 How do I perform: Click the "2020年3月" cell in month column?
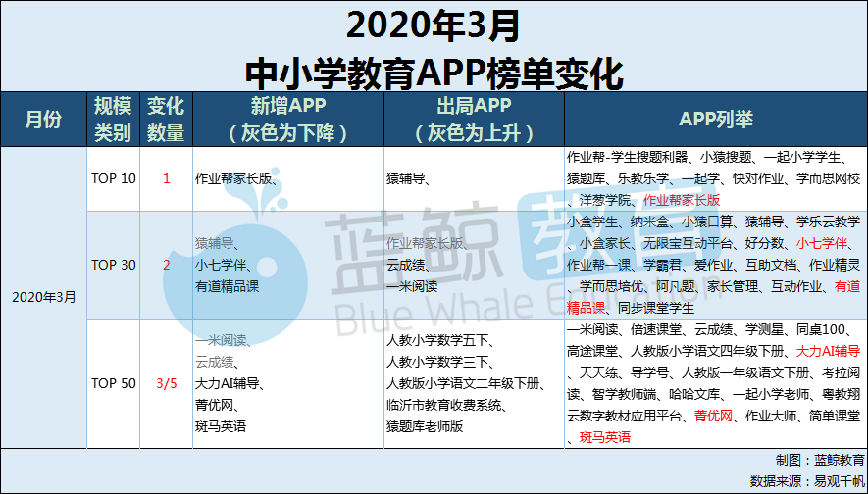[x=43, y=295]
